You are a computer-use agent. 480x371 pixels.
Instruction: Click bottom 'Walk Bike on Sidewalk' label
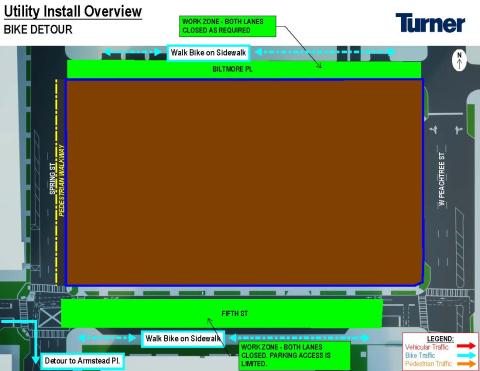tap(183, 339)
